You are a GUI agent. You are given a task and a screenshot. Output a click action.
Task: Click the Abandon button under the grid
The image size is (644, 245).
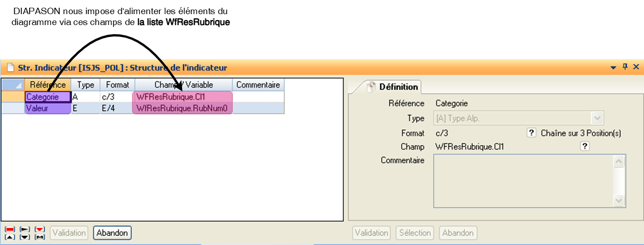click(112, 233)
